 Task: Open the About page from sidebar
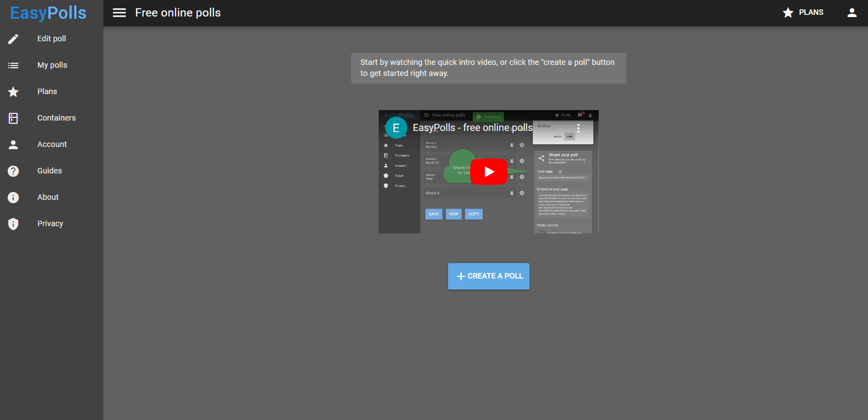click(x=52, y=197)
